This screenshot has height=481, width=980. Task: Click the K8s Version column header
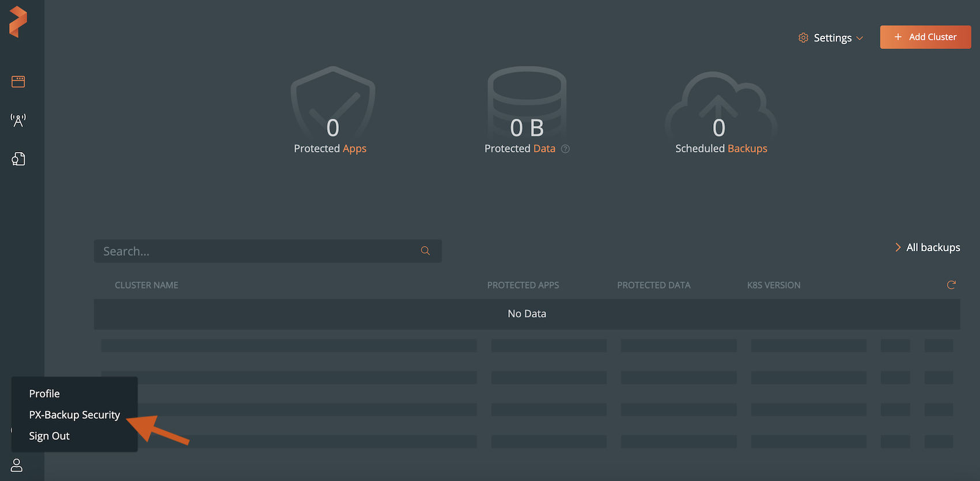pyautogui.click(x=773, y=285)
